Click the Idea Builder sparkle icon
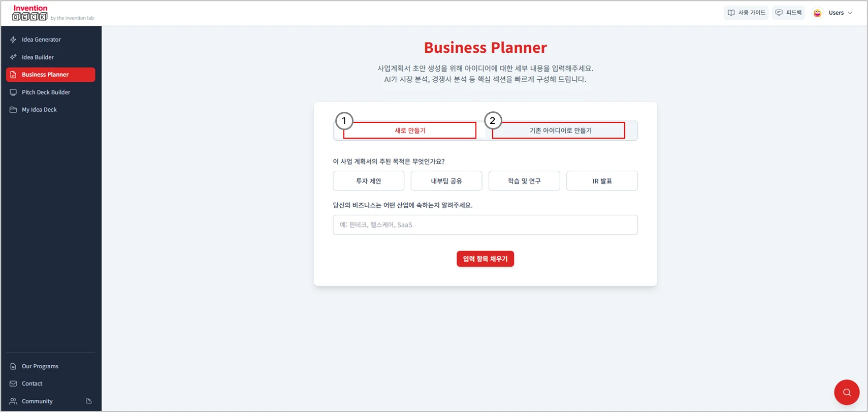Image resolution: width=868 pixels, height=412 pixels. (x=13, y=57)
